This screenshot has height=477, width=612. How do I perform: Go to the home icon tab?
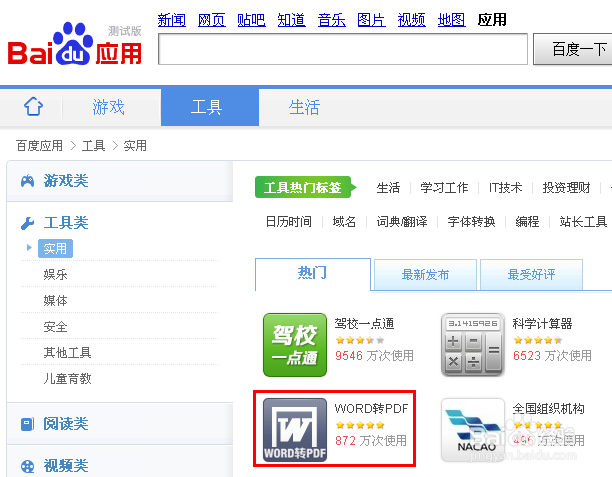(34, 107)
